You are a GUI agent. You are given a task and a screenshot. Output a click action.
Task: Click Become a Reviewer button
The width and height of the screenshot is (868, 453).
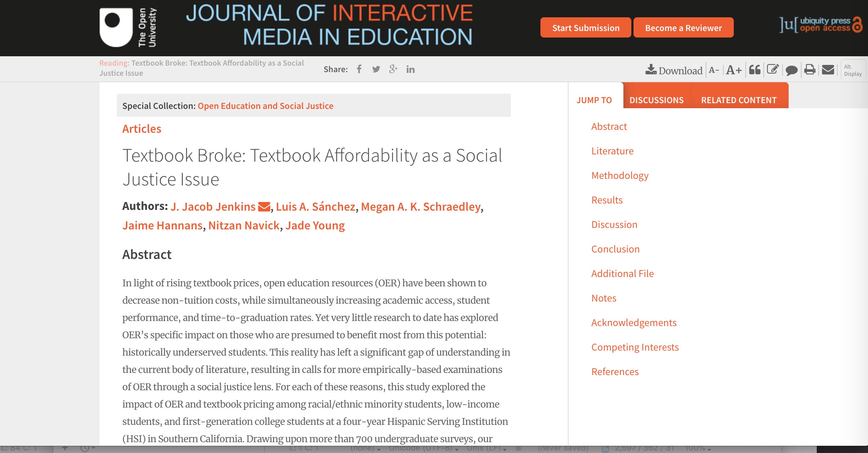(x=683, y=28)
